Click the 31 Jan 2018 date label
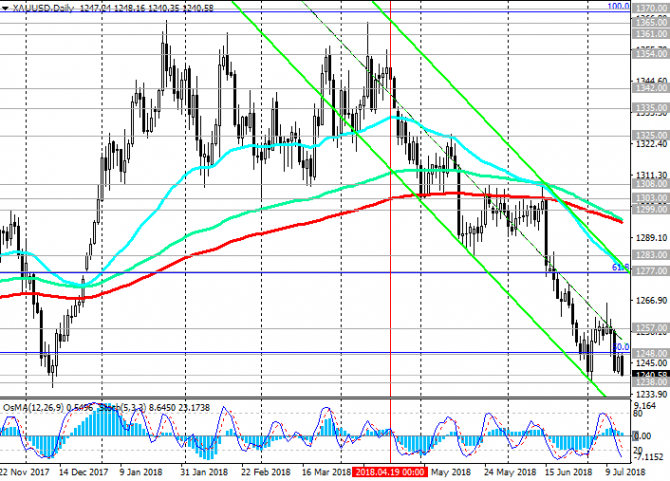670x481 pixels. pyautogui.click(x=203, y=472)
